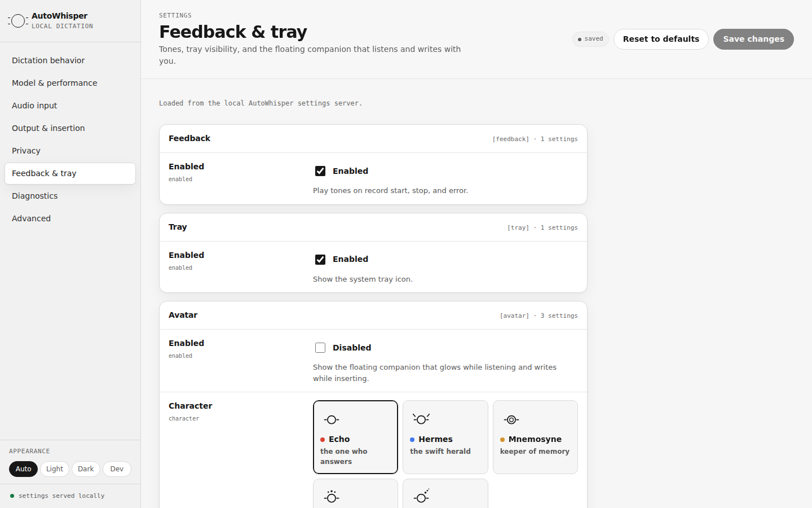812x508 pixels.
Task: Toggle the Tray Enabled checkbox
Action: coord(320,260)
